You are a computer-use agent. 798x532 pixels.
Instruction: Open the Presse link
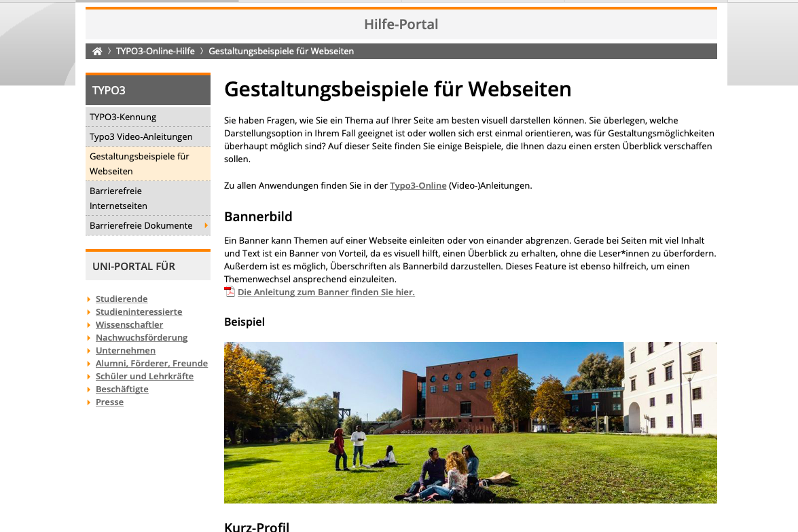tap(109, 402)
